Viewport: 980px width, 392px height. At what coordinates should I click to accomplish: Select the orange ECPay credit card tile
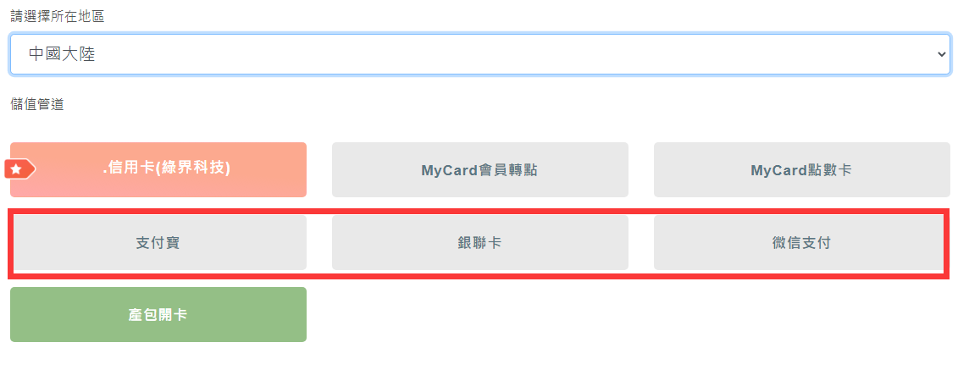coord(158,169)
